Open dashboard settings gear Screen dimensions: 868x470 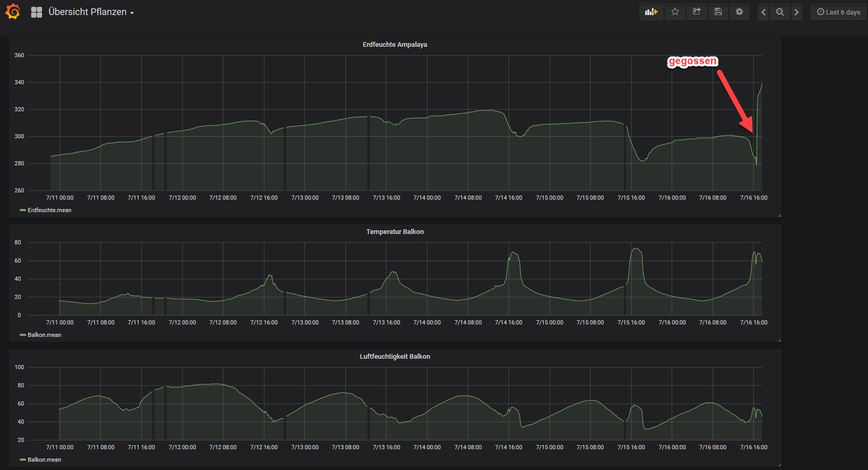pos(739,12)
